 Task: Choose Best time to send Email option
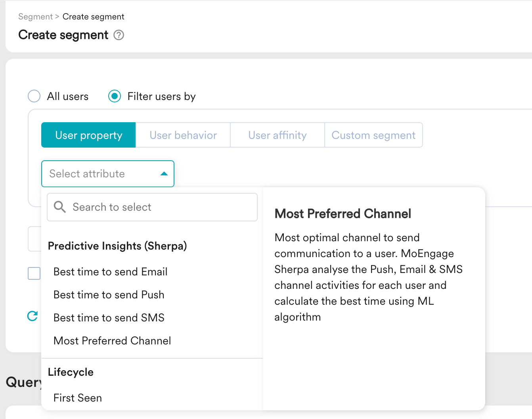tap(110, 272)
